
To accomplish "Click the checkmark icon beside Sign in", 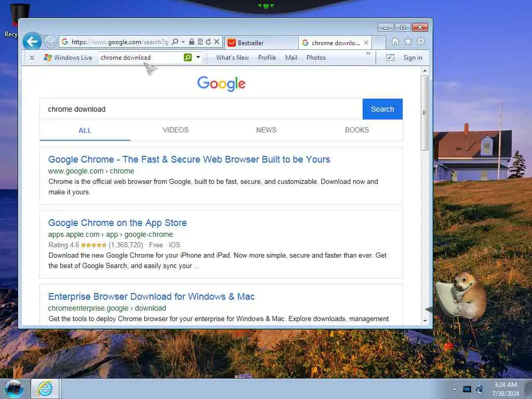I will (x=390, y=58).
